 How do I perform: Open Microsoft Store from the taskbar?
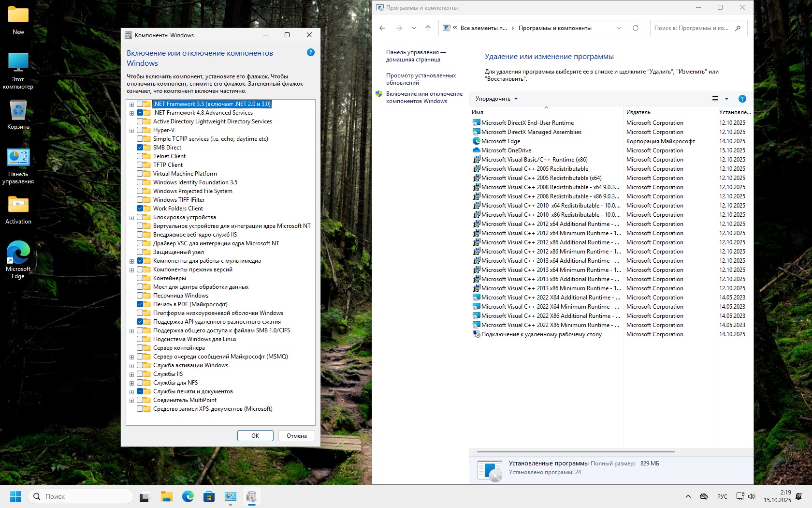pos(209,496)
